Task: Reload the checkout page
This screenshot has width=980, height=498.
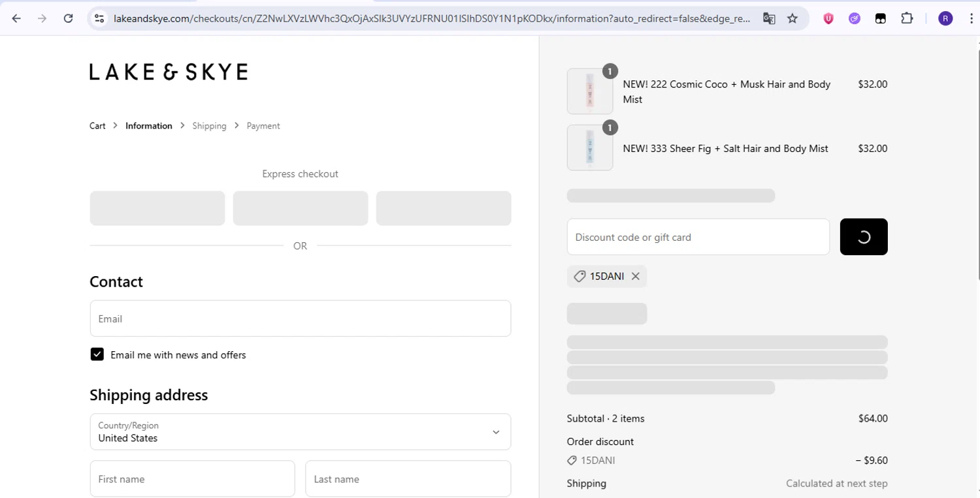Action: coord(68,18)
